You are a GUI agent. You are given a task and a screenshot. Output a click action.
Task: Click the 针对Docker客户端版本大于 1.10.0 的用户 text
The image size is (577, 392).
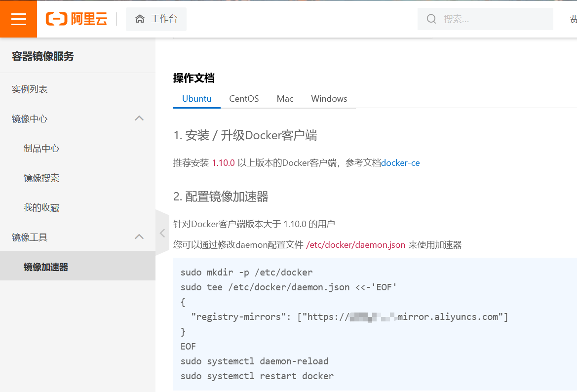click(x=254, y=224)
